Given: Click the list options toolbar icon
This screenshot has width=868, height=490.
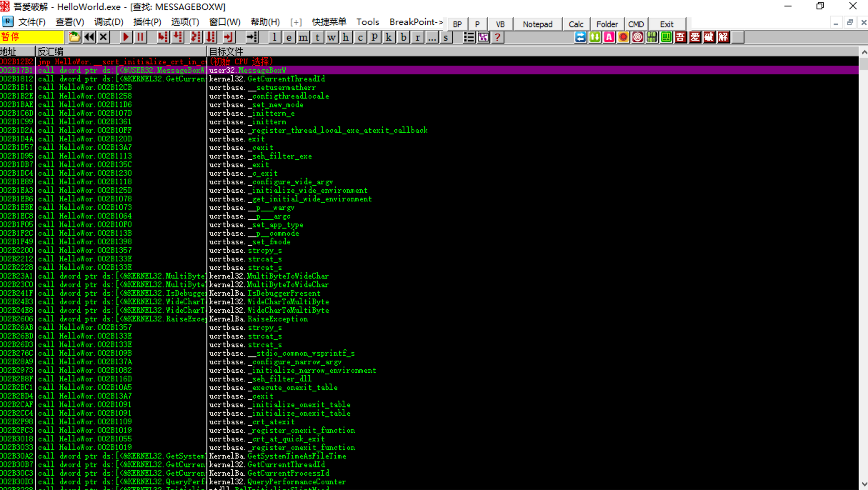Looking at the screenshot, I should point(469,37).
